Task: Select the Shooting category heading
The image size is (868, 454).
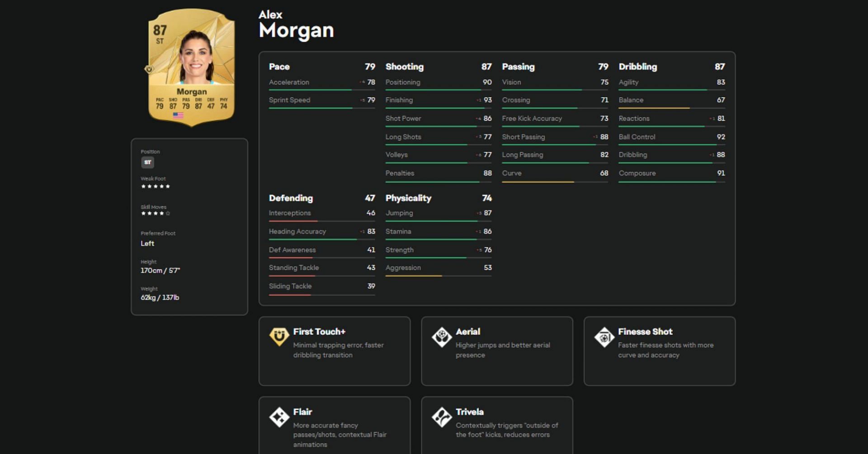Action: click(x=404, y=67)
